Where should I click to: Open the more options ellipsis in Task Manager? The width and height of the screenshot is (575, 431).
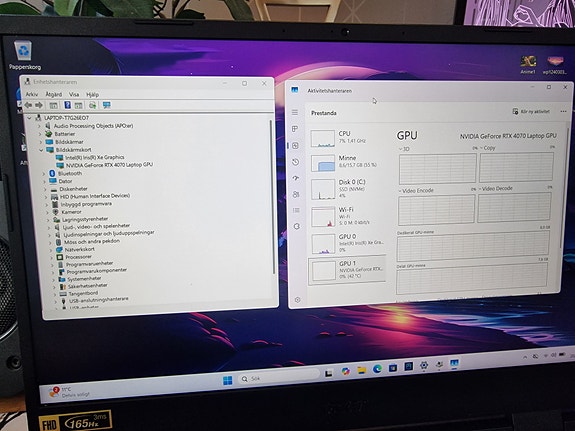(563, 111)
